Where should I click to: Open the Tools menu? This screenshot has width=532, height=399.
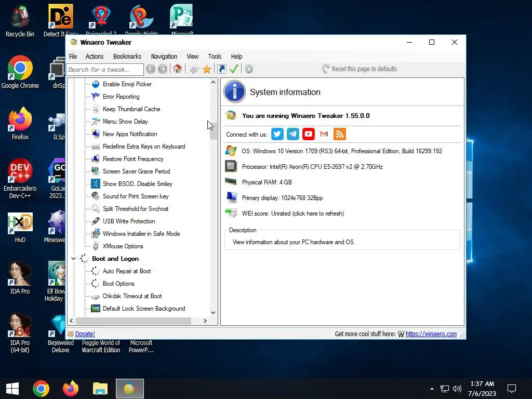click(x=215, y=56)
